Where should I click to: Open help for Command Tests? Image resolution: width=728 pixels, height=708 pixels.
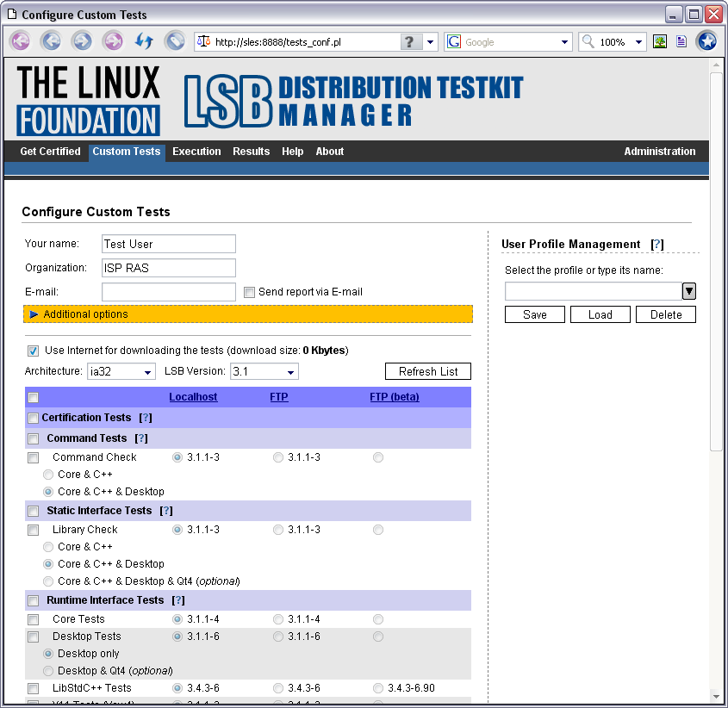pos(141,438)
